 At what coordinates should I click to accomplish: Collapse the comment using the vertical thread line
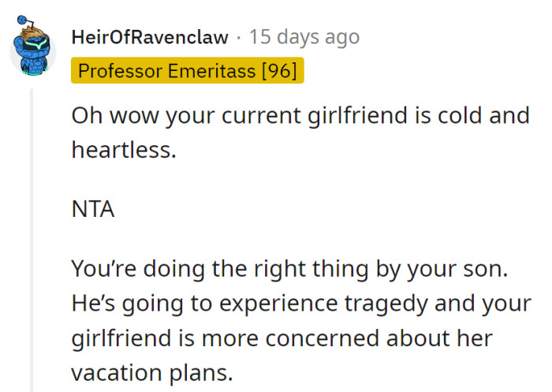32,237
